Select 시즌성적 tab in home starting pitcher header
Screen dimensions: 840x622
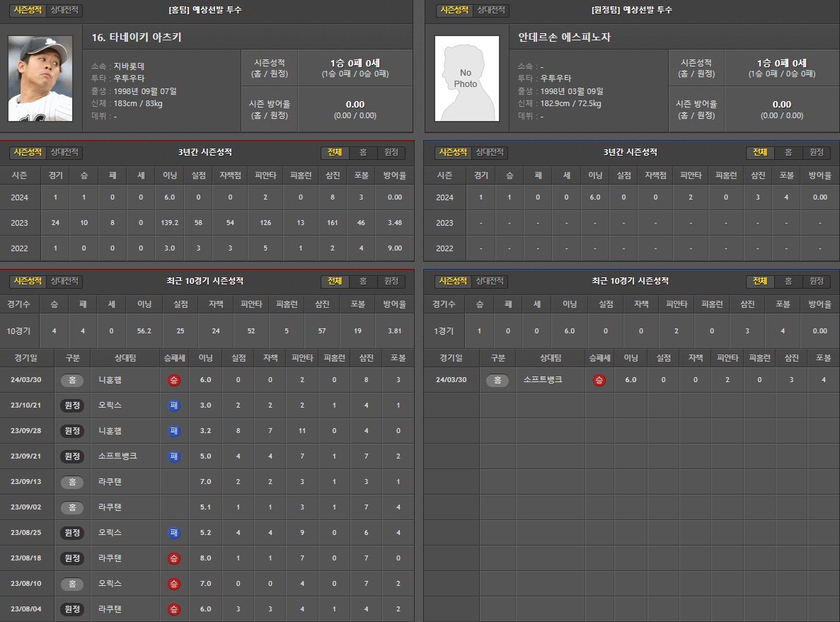28,10
